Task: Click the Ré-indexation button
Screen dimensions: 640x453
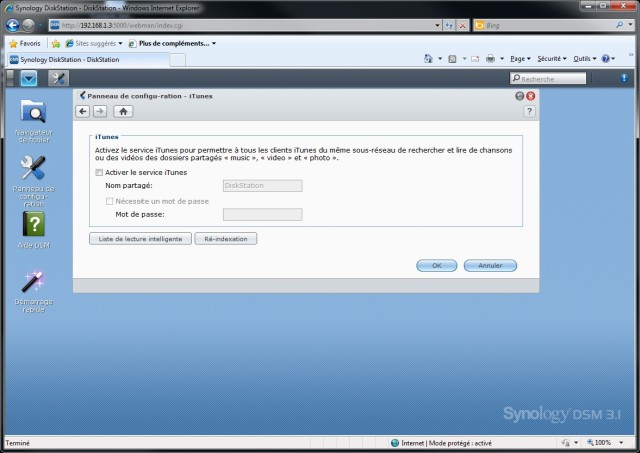Action: [226, 239]
